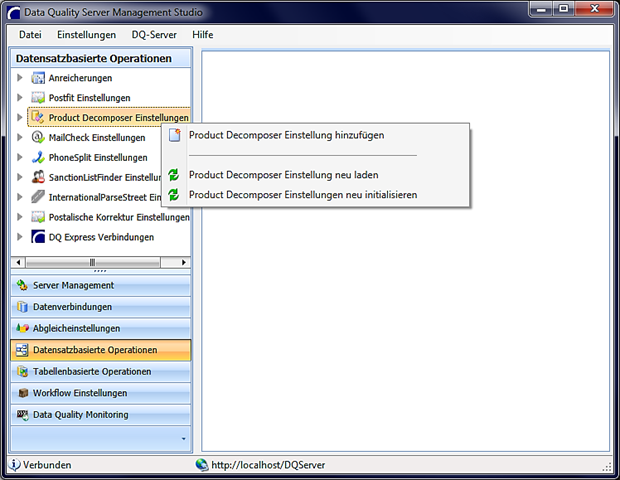
Task: Select the Postfit Einstellungen tree label
Action: coord(89,98)
